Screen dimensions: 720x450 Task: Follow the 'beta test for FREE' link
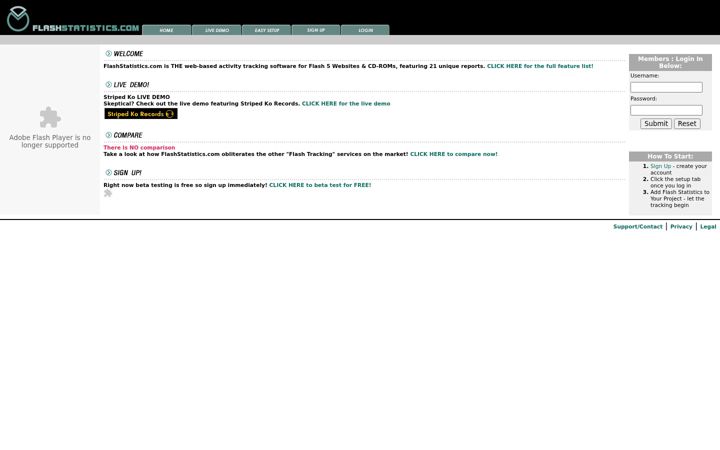[x=320, y=185]
